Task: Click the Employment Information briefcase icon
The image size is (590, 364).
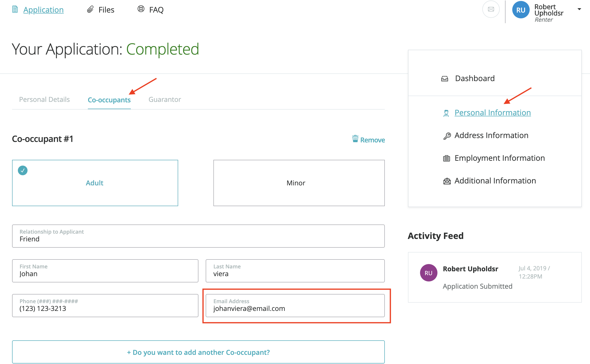Action: (x=446, y=158)
